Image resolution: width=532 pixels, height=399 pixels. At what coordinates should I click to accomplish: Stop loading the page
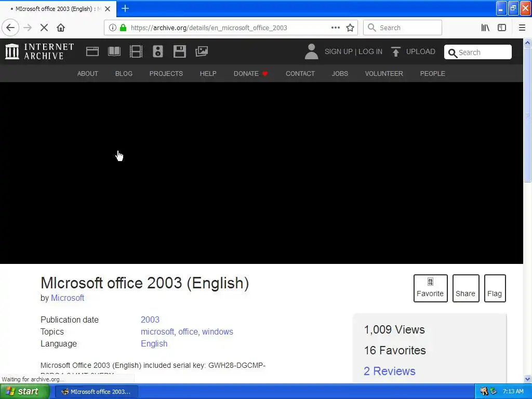(44, 28)
